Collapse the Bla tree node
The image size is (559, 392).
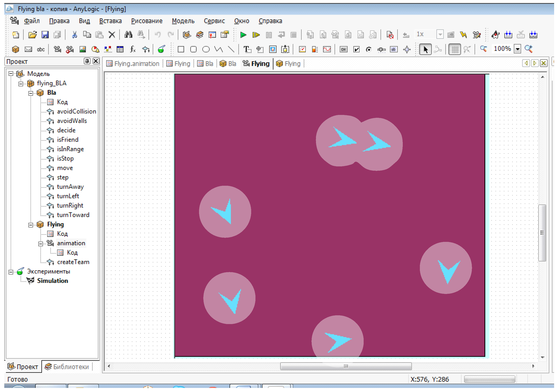point(31,93)
